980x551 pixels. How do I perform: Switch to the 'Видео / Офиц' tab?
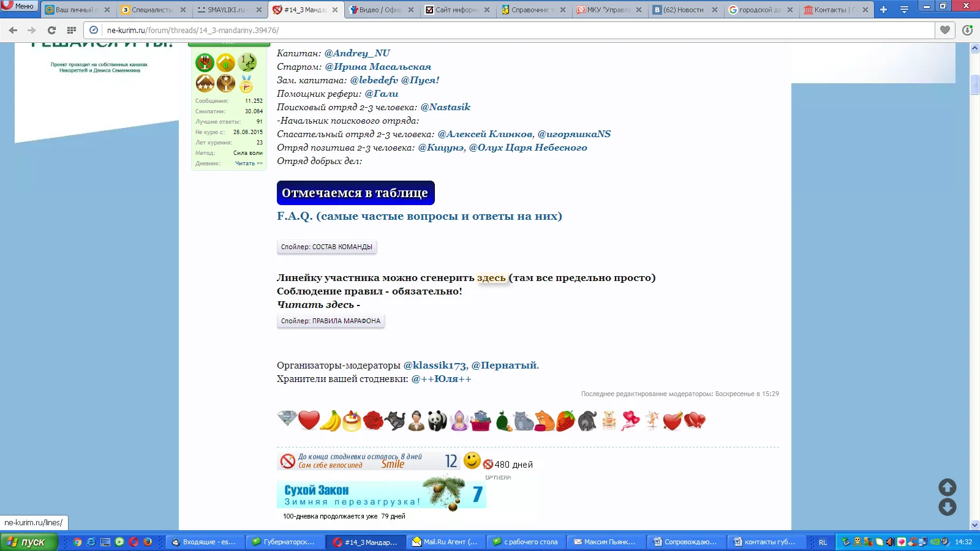pos(381,10)
